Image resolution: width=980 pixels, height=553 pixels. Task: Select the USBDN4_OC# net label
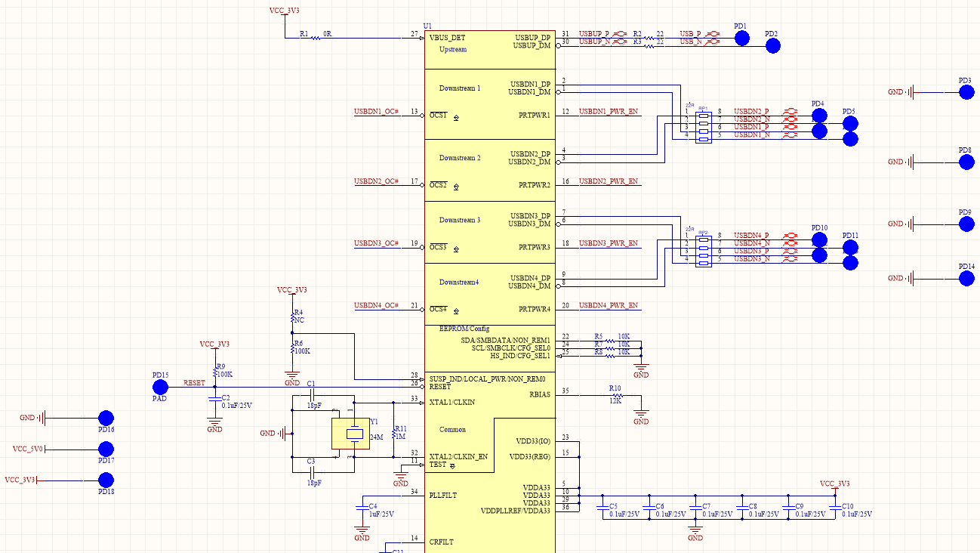tap(376, 305)
